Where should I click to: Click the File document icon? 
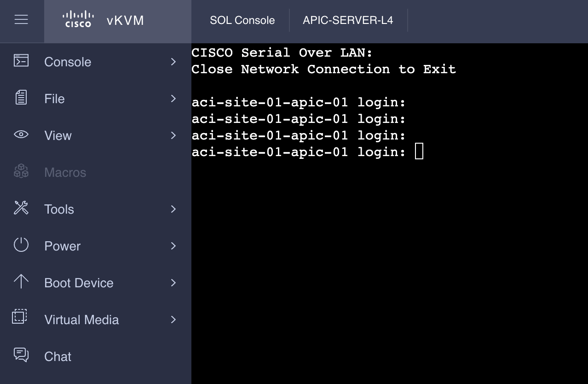(x=21, y=98)
